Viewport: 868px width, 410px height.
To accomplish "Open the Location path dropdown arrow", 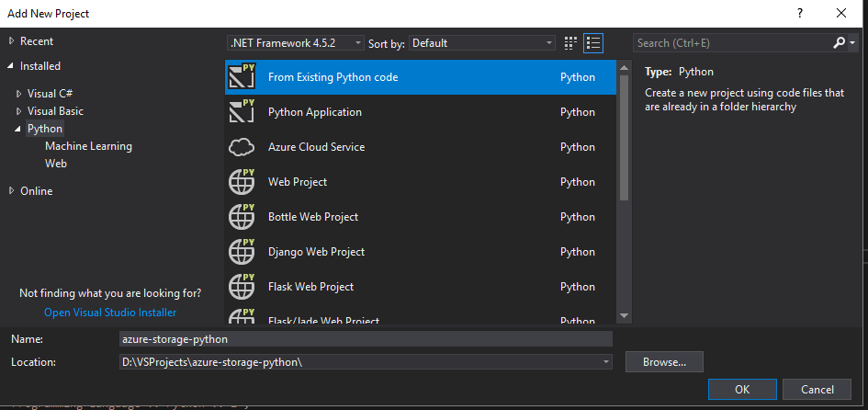I will pyautogui.click(x=605, y=362).
